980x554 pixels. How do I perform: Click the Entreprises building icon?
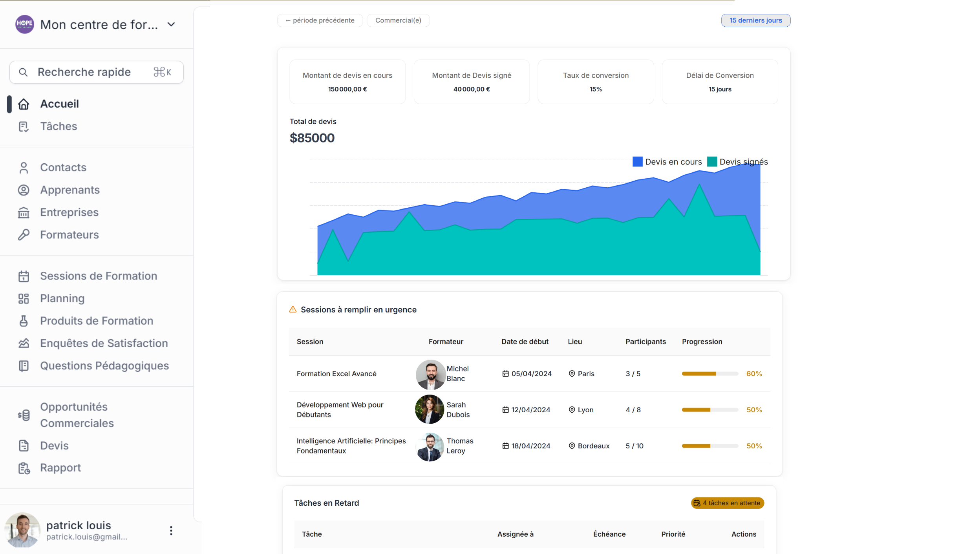point(24,212)
